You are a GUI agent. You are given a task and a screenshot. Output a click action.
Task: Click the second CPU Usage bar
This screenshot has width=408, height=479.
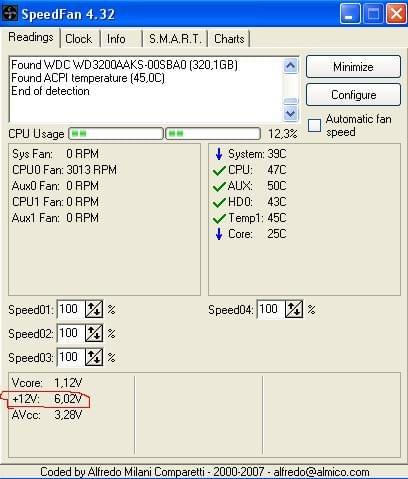tap(213, 134)
